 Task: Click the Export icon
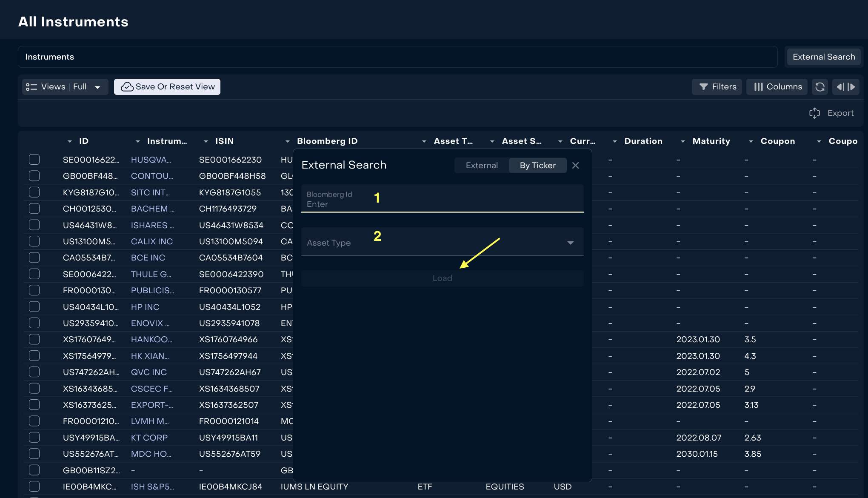point(814,113)
